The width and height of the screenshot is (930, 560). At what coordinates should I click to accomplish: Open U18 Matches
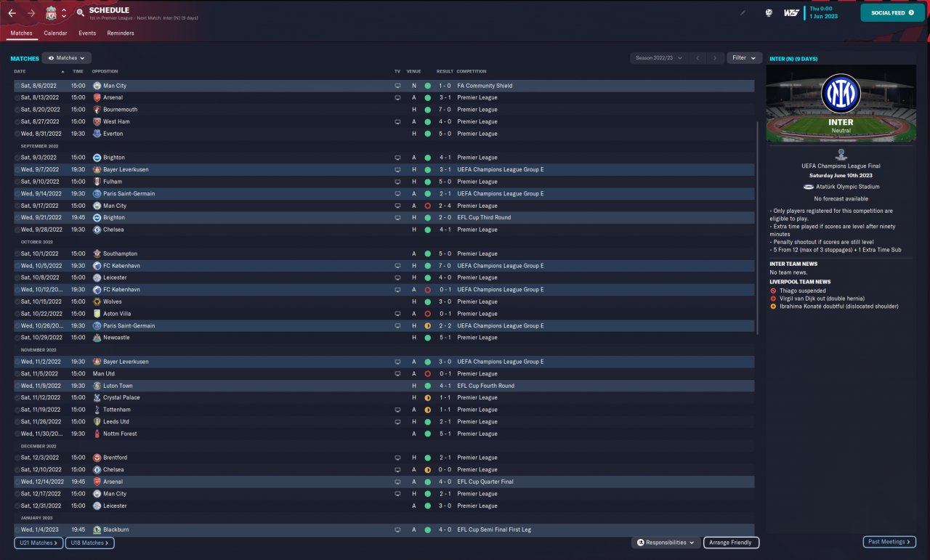pos(89,543)
